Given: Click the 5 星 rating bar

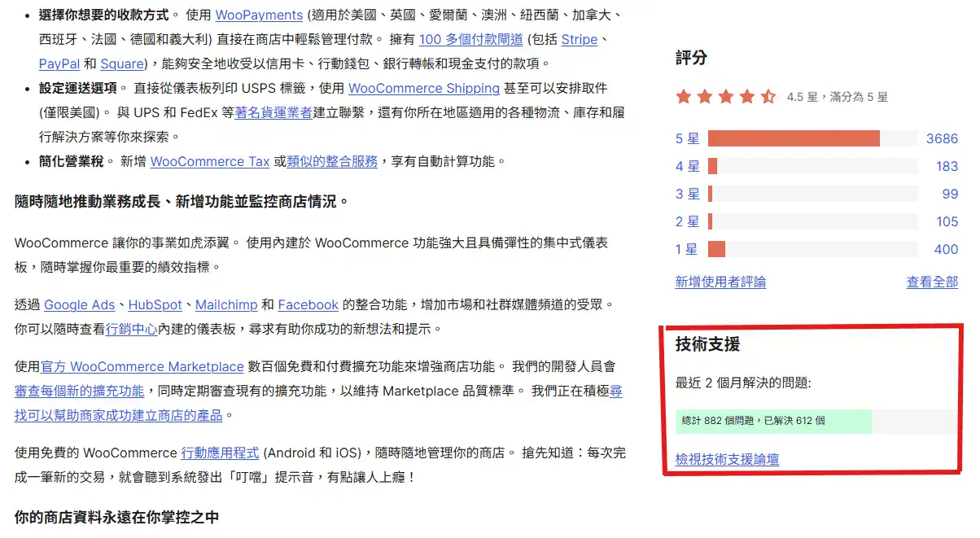Looking at the screenshot, I should pyautogui.click(x=813, y=138).
